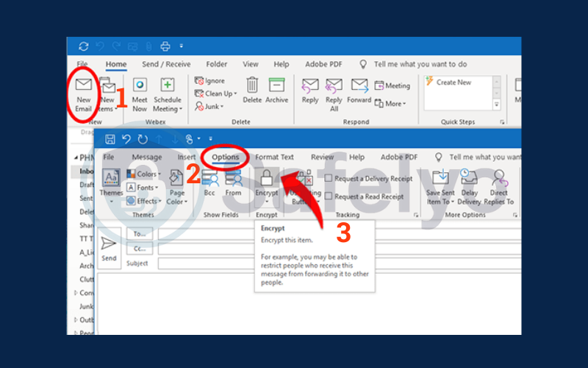Screen dimensions: 588x368
Task: Enable Request a Delivery Receipt
Action: click(x=329, y=179)
